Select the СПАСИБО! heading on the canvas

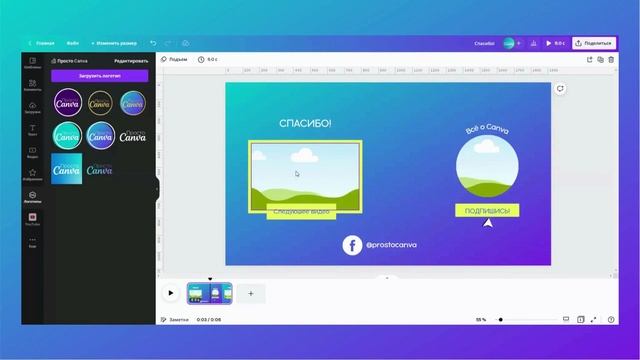pos(305,123)
